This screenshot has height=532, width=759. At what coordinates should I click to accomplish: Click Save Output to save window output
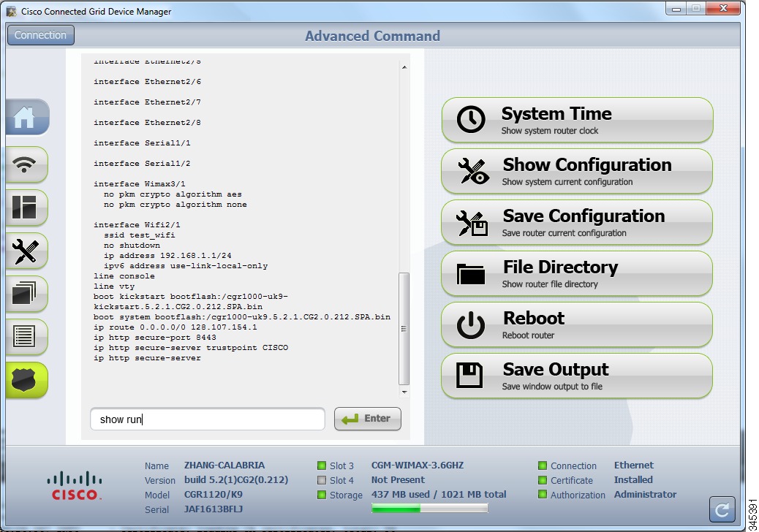576,376
